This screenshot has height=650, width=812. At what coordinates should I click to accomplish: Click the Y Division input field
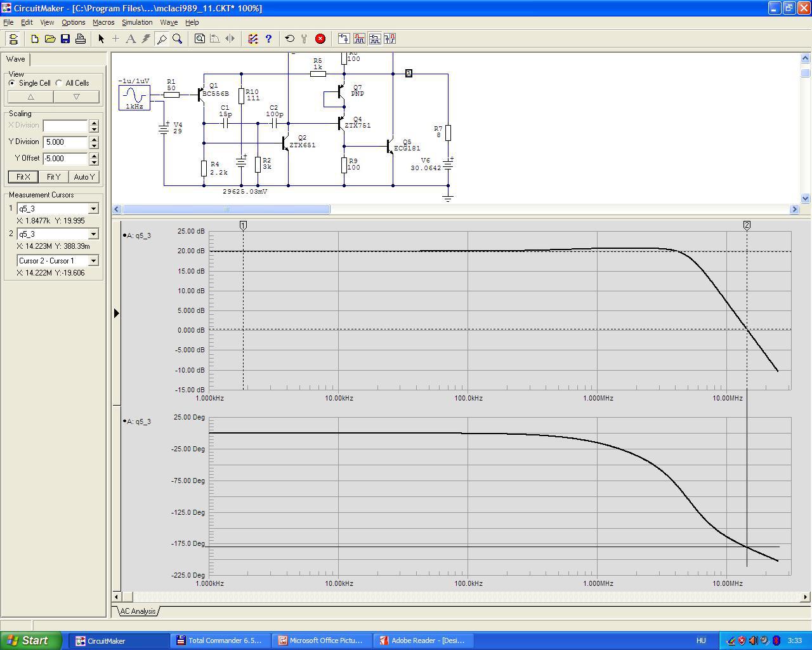tap(65, 142)
